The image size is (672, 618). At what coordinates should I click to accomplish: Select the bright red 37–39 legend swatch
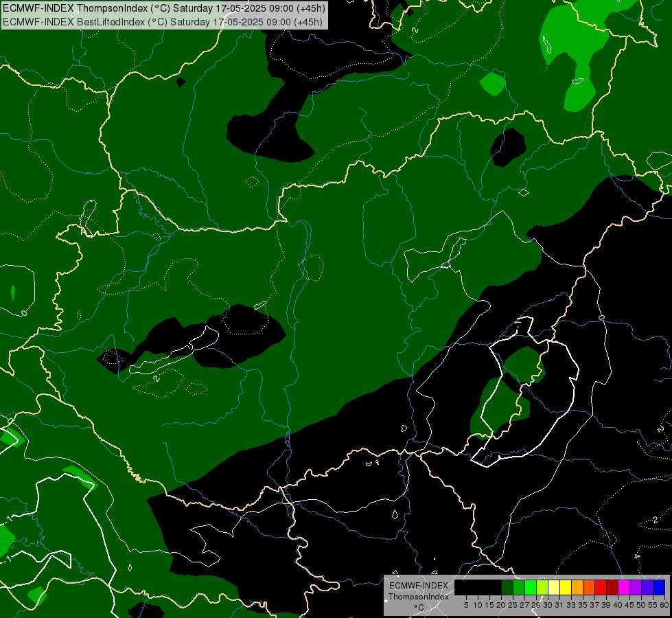pyautogui.click(x=601, y=587)
